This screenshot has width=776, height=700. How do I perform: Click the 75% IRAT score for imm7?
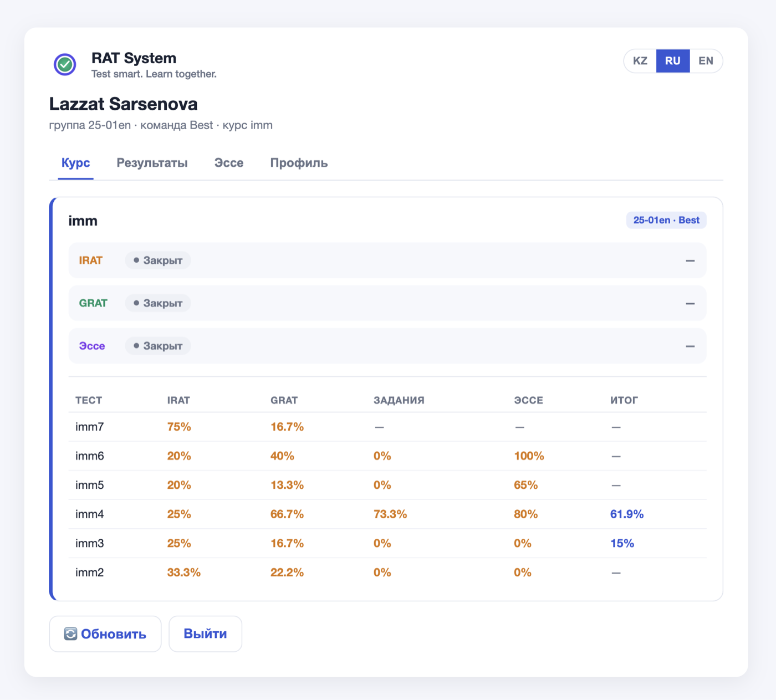(x=179, y=427)
